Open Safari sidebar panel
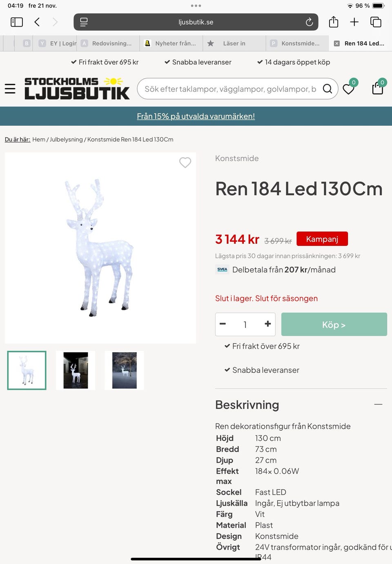 (x=17, y=22)
